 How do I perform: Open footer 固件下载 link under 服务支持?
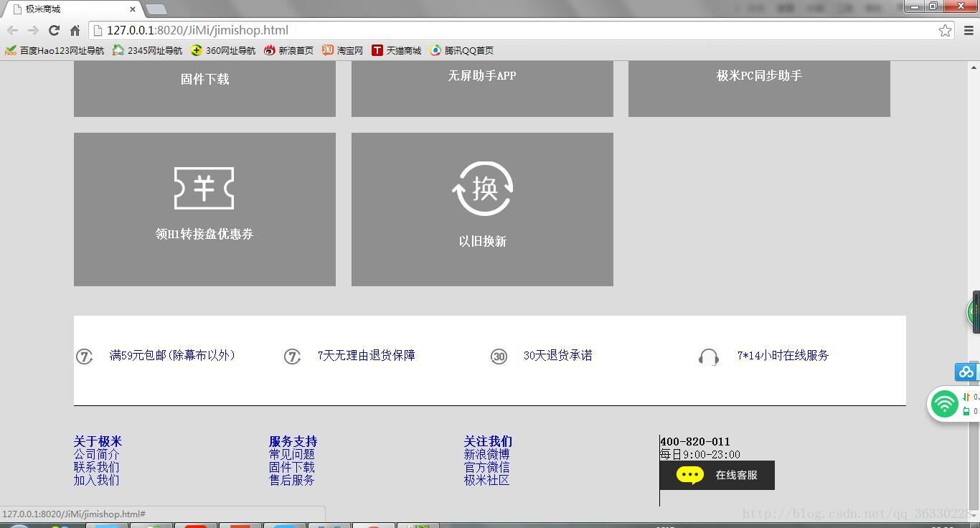click(291, 467)
